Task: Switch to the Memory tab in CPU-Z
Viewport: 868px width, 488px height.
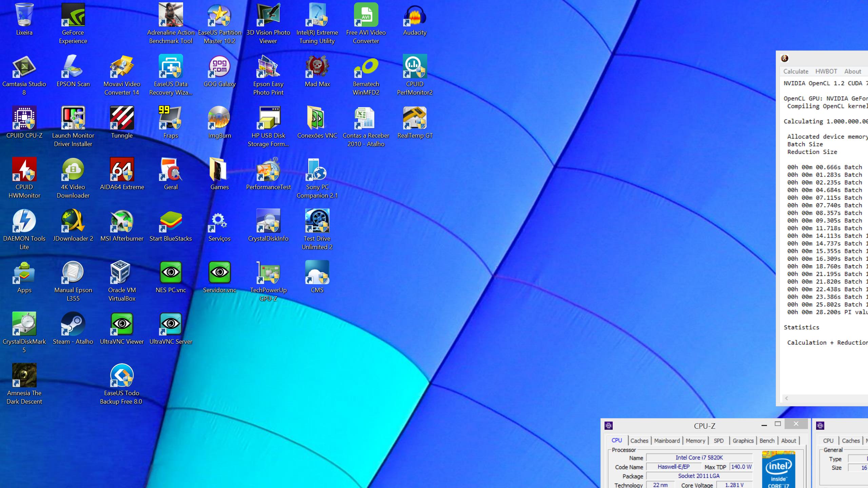Action: point(695,441)
